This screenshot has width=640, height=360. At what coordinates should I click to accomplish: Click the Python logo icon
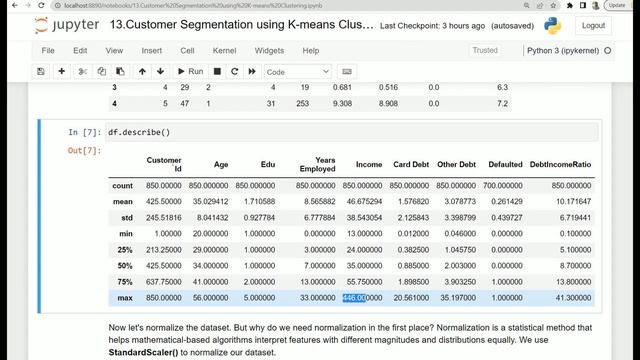click(552, 26)
